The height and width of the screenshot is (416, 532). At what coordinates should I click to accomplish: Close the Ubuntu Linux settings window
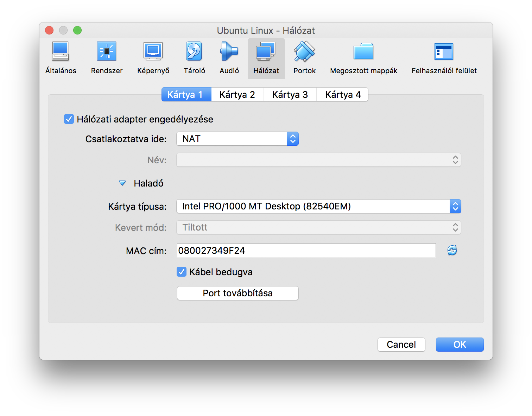coord(49,30)
